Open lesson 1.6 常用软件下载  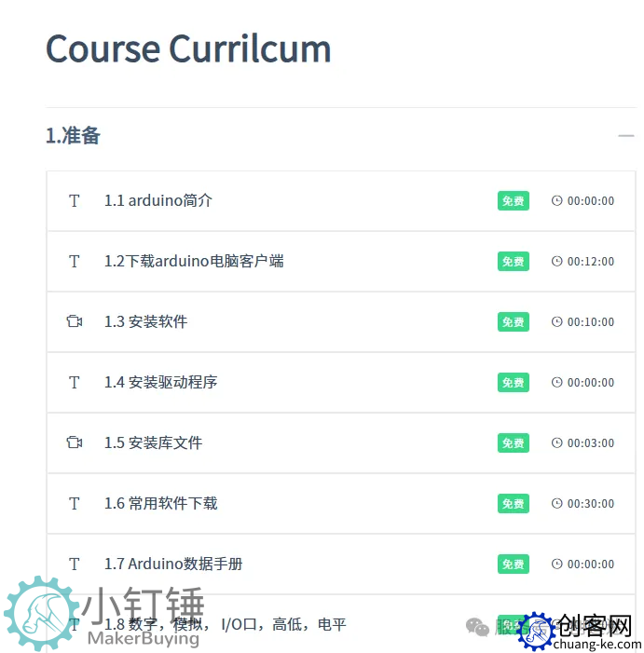(161, 504)
